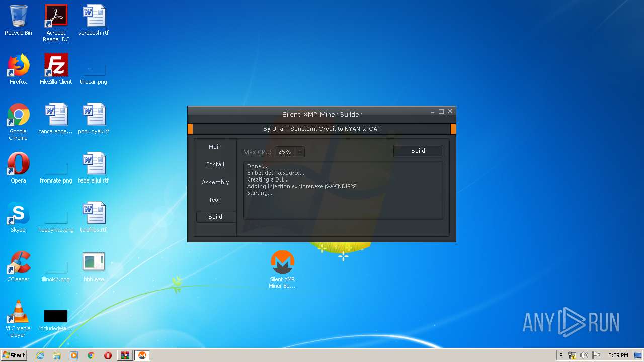This screenshot has width=644, height=362.
Task: Maximize the Silent XMR Miner Builder window
Action: click(441, 111)
